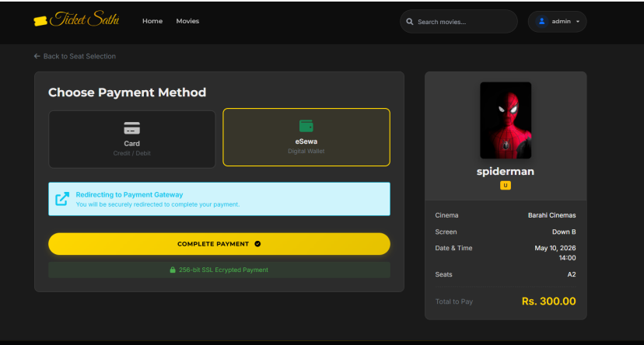
Task: Go to the Home nav item
Action: [152, 21]
